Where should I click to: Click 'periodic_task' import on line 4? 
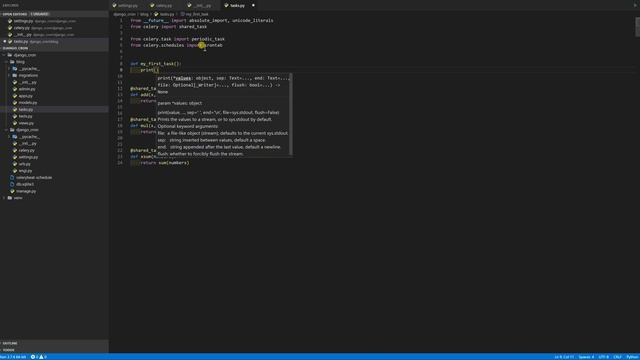pyautogui.click(x=208, y=39)
